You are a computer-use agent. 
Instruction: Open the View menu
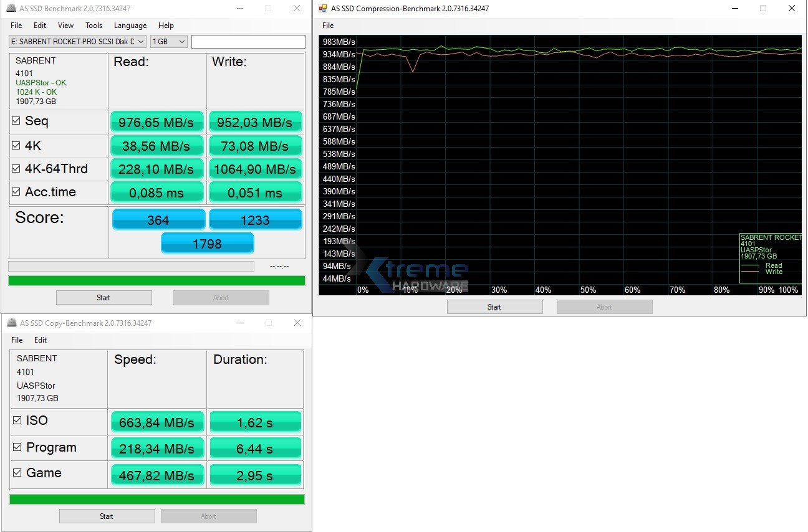point(65,26)
